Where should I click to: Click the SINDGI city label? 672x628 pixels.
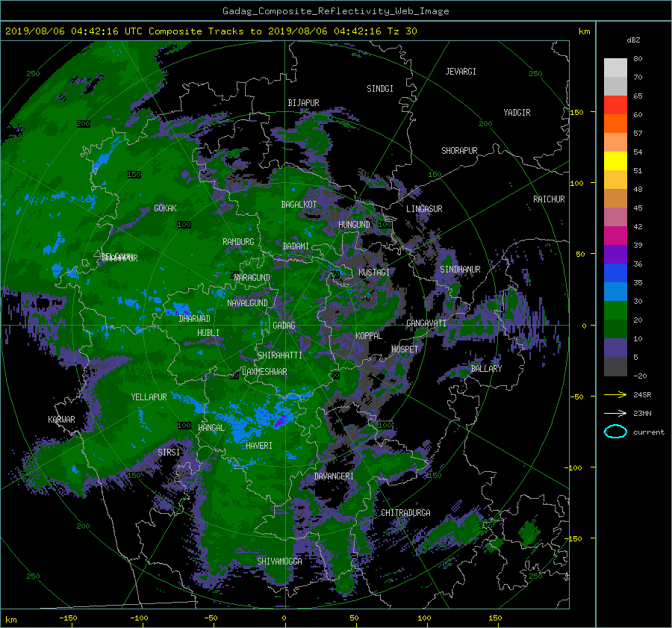click(380, 89)
